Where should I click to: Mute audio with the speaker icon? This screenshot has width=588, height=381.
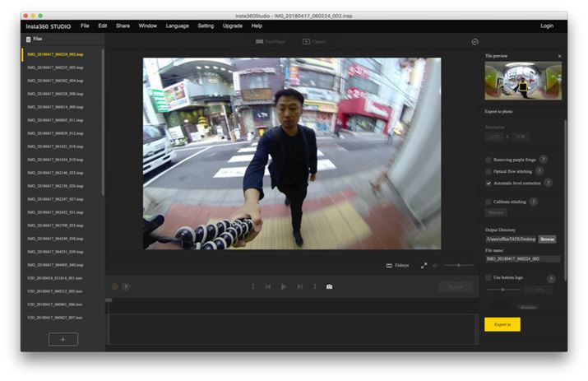point(435,266)
